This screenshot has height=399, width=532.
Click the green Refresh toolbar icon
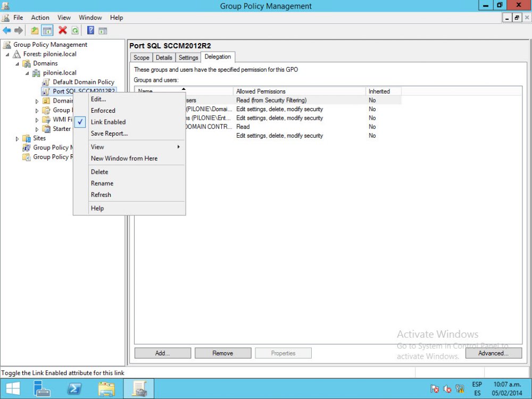point(75,30)
